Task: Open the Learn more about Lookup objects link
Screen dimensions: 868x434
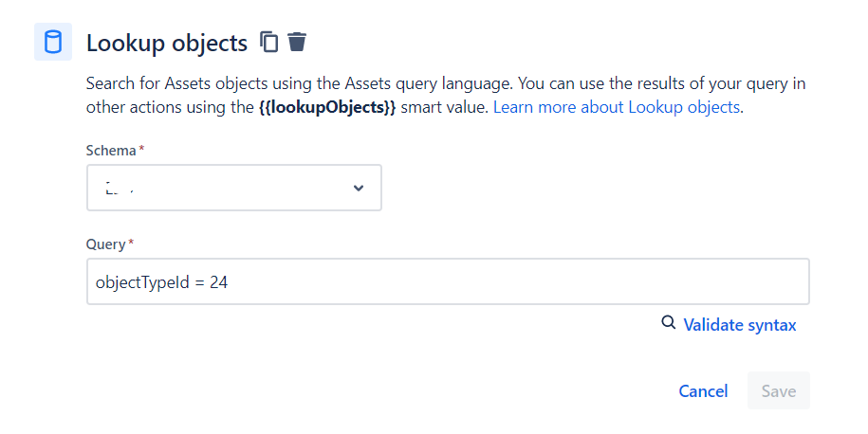Action: [x=616, y=107]
